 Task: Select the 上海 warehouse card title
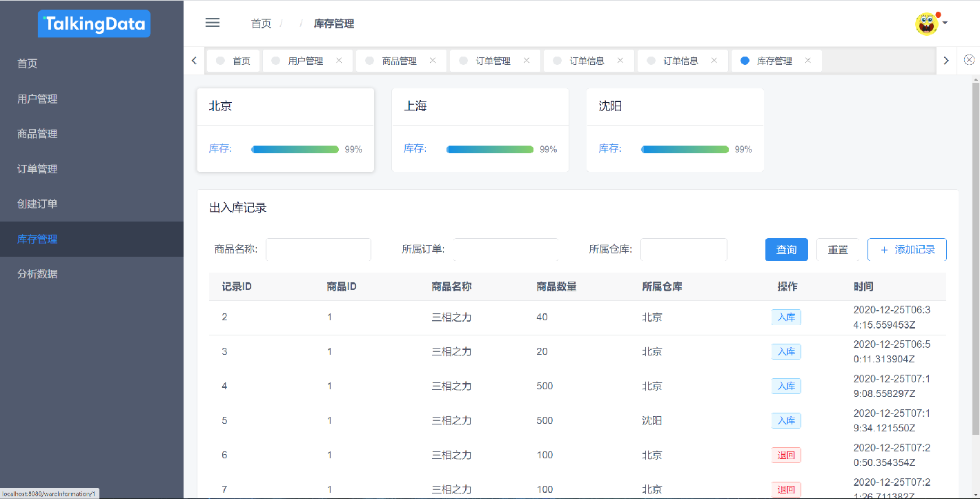(415, 106)
